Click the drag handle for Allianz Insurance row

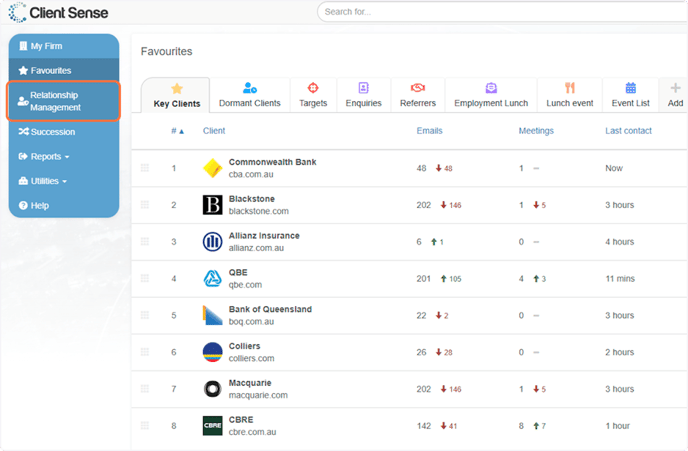click(145, 242)
